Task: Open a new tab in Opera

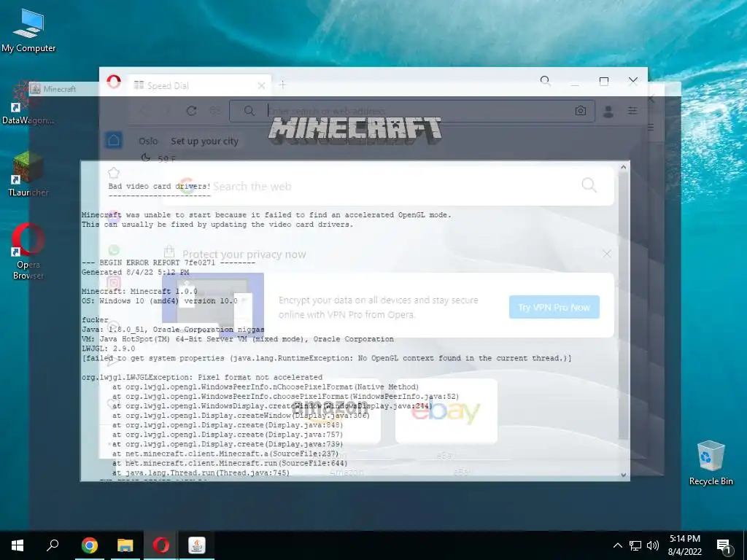Action: (x=282, y=85)
